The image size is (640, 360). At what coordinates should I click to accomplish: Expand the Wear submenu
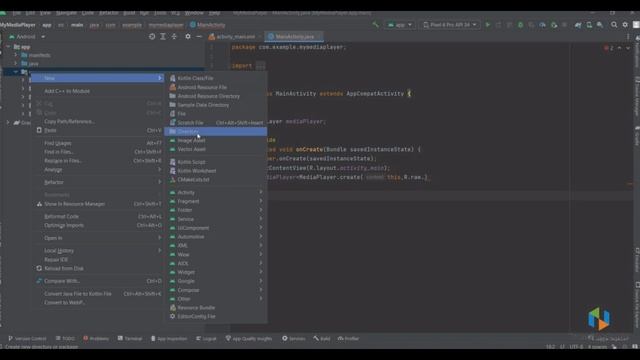[x=216, y=255]
